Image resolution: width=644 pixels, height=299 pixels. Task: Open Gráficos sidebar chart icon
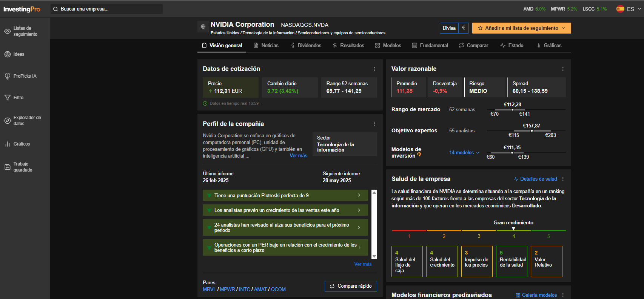(x=8, y=144)
